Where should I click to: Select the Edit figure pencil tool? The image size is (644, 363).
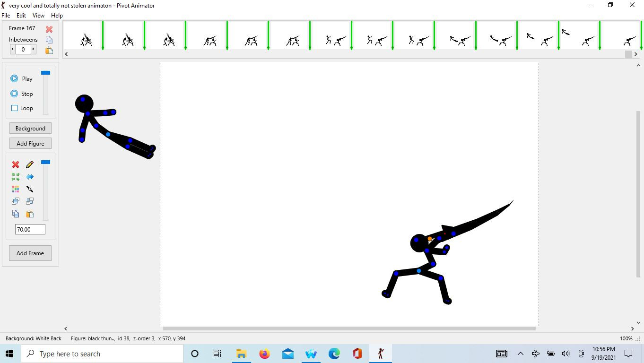(29, 164)
